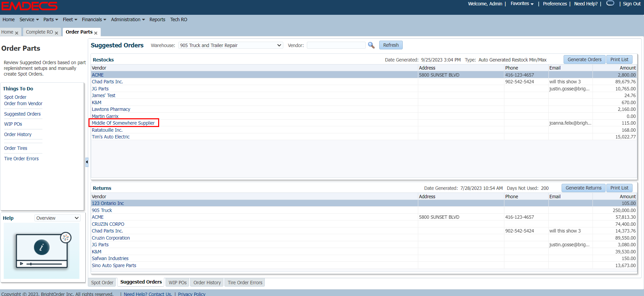Open Tire Order Errors sidebar link
Screen dimensions: 644x296
21,159
